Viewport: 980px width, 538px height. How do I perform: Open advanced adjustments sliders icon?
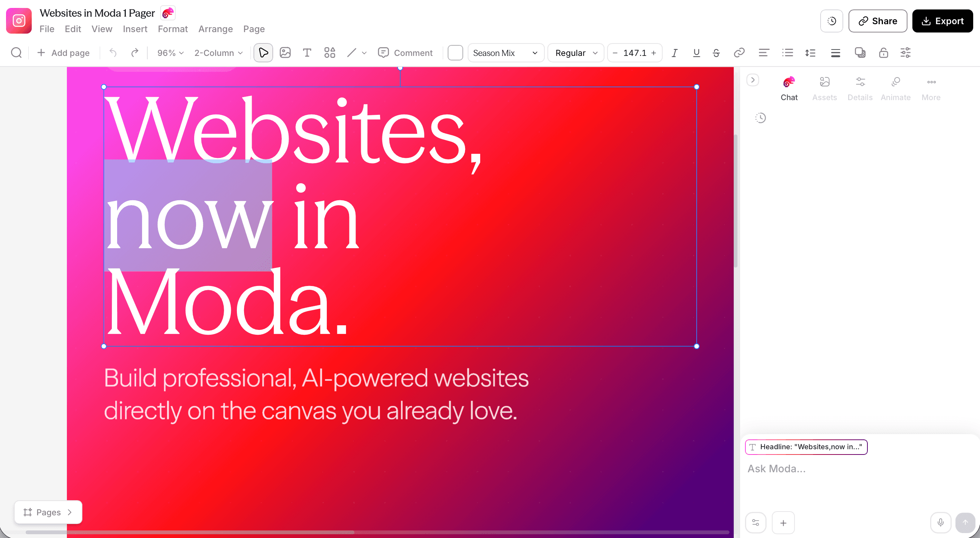[x=906, y=53]
